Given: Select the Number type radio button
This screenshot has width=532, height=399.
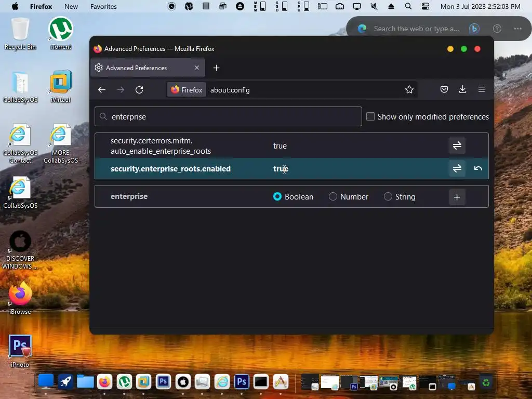Looking at the screenshot, I should click(333, 196).
